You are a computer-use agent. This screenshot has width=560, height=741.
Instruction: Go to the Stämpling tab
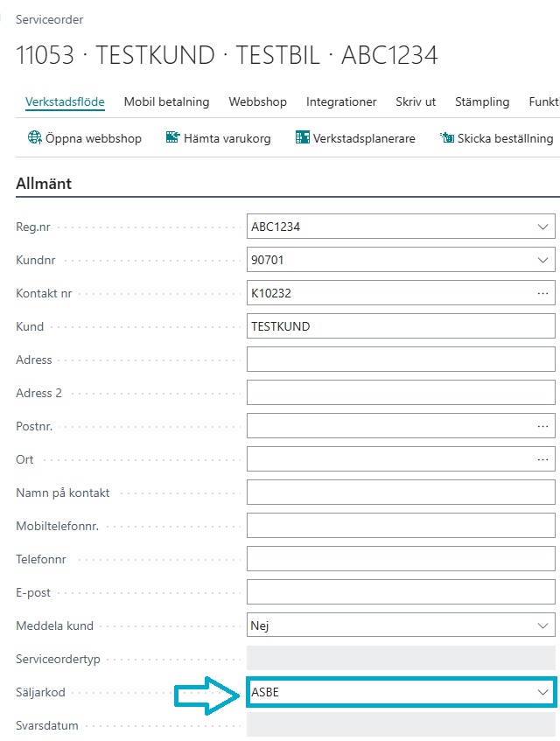tap(481, 101)
